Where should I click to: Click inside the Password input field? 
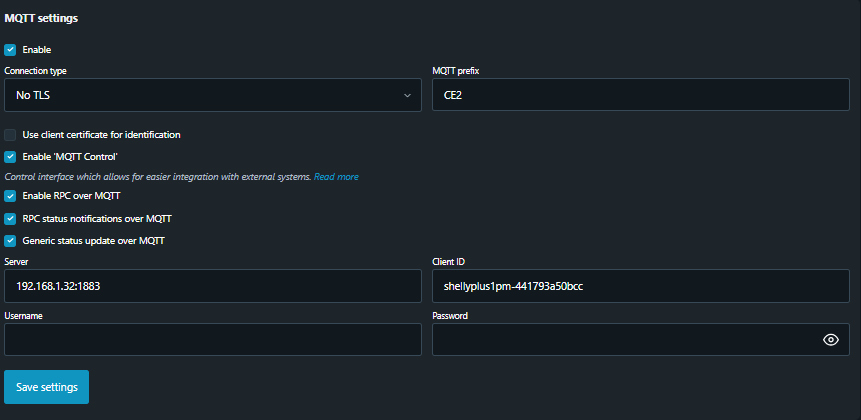coord(620,340)
